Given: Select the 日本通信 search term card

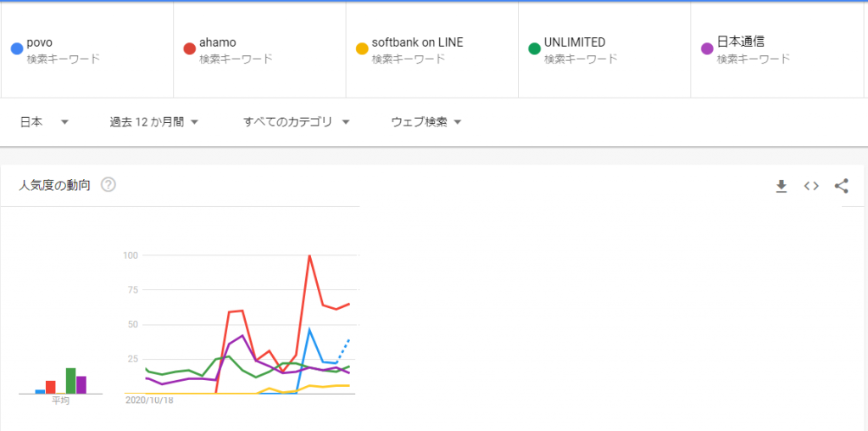Looking at the screenshot, I should coord(776,50).
